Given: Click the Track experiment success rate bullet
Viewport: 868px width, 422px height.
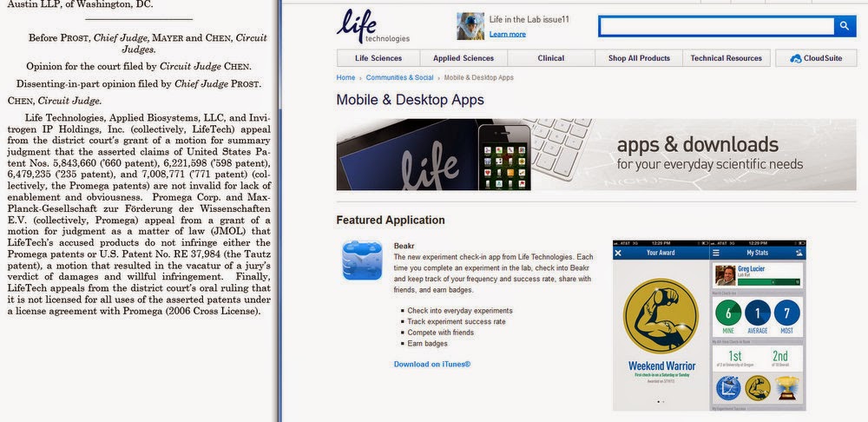Looking at the screenshot, I should 457,322.
